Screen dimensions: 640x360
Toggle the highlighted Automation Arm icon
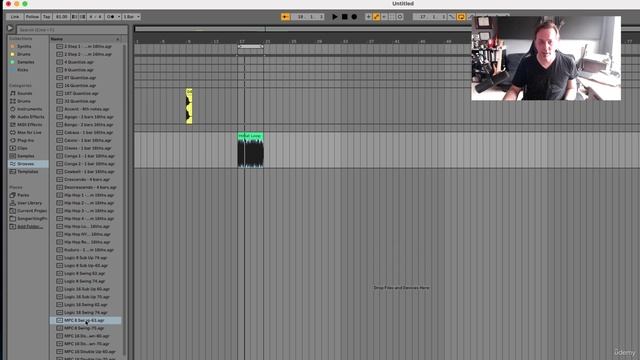pyautogui.click(x=376, y=17)
